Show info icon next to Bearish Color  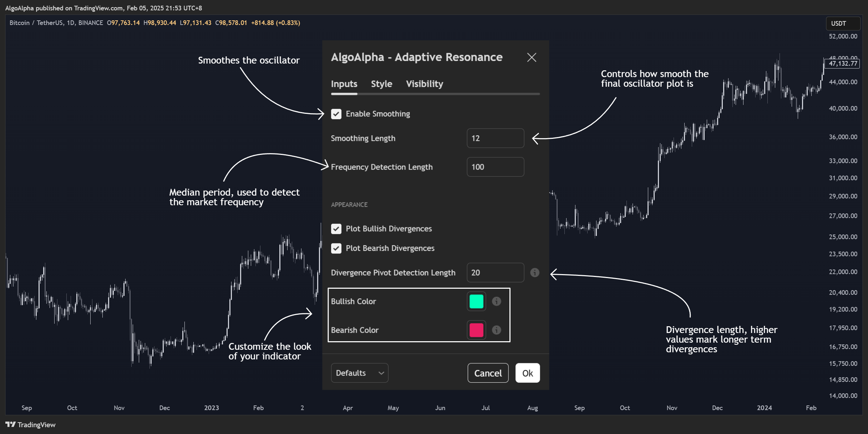click(x=496, y=330)
